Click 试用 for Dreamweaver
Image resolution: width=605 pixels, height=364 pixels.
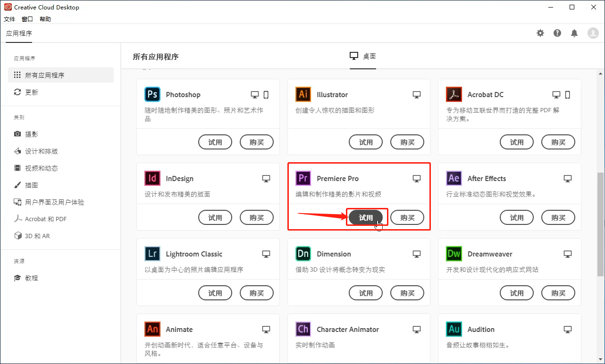click(517, 293)
